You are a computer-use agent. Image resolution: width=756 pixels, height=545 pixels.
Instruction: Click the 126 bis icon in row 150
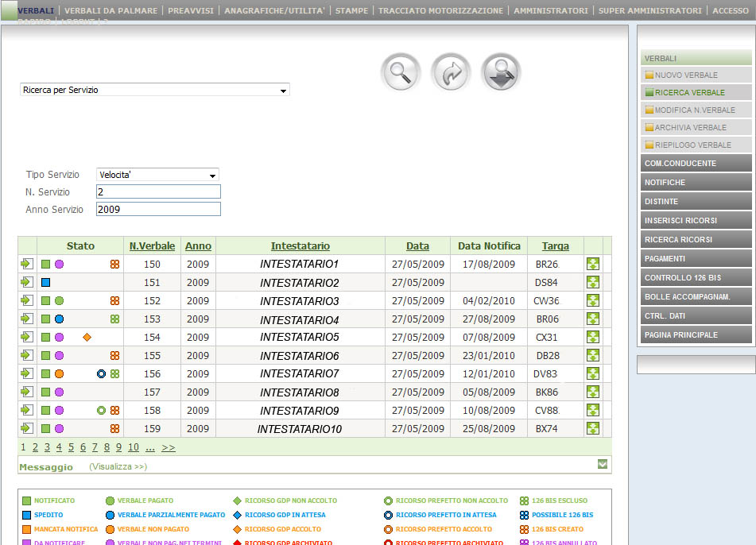coord(114,264)
